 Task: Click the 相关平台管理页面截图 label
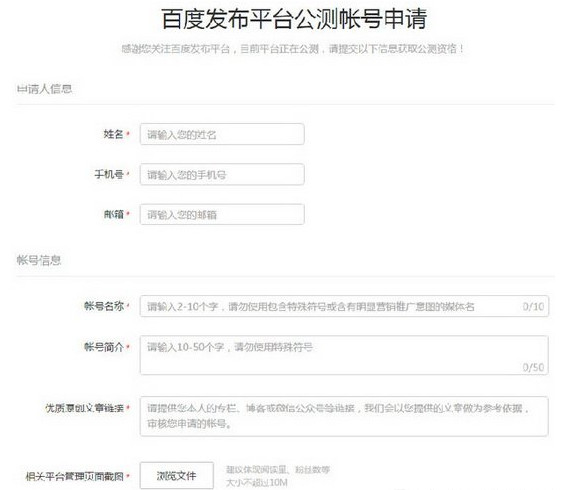(75, 476)
